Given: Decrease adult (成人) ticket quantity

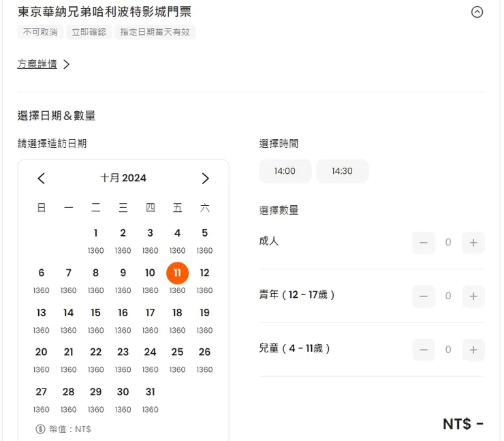Looking at the screenshot, I should pos(424,243).
